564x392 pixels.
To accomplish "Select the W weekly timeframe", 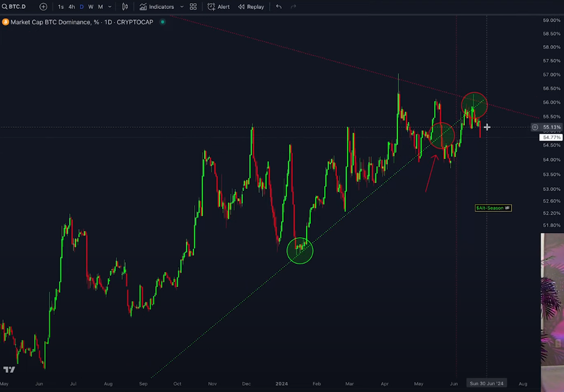I will 91,7.
